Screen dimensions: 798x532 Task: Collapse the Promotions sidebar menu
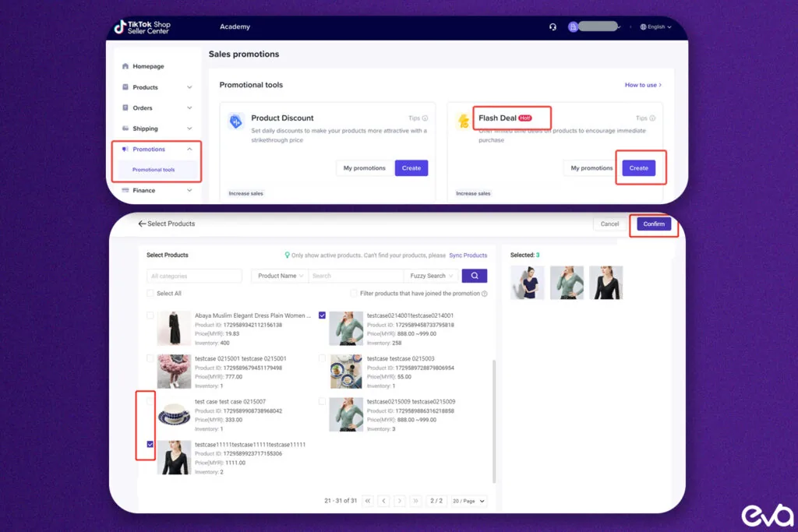(x=189, y=149)
